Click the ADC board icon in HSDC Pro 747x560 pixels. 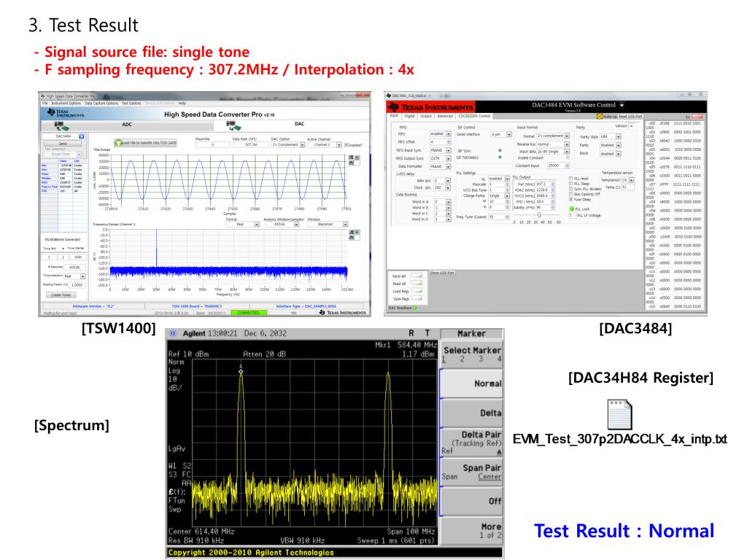[62, 126]
